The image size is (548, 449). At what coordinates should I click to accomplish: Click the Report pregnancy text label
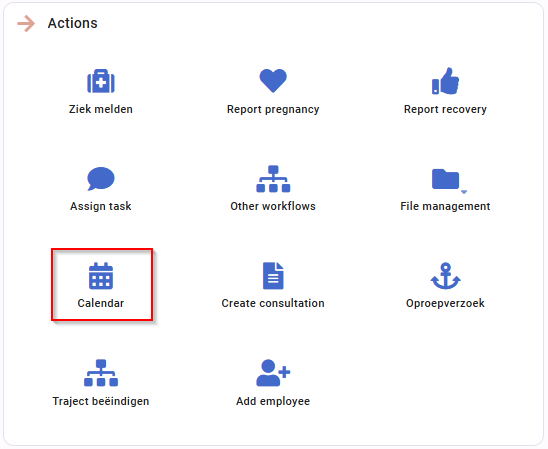[x=273, y=109]
